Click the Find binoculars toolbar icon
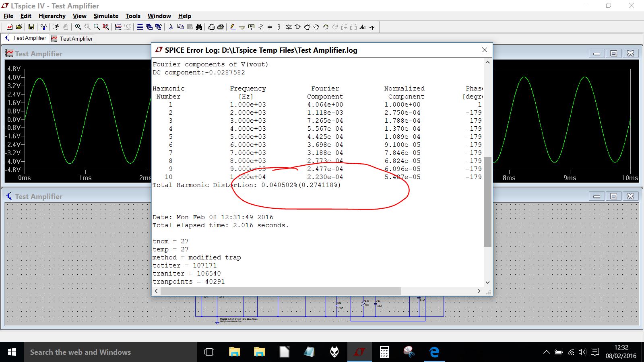The width and height of the screenshot is (644, 362). click(199, 27)
